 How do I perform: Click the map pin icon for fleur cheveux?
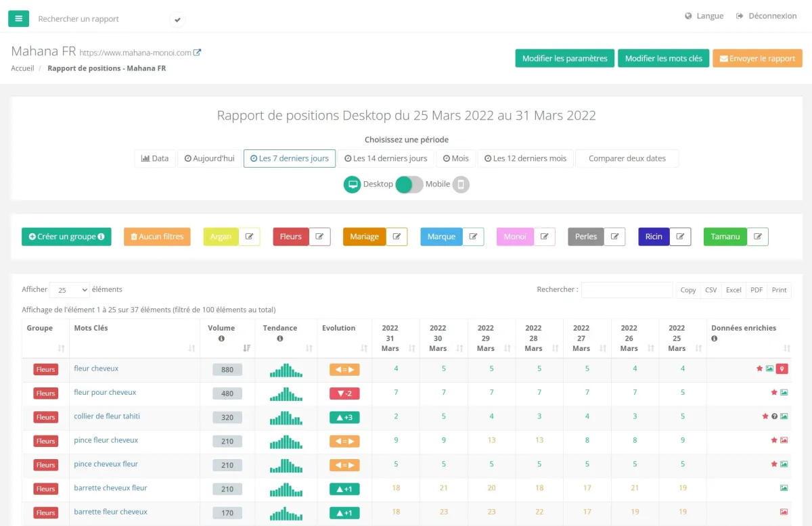point(782,369)
